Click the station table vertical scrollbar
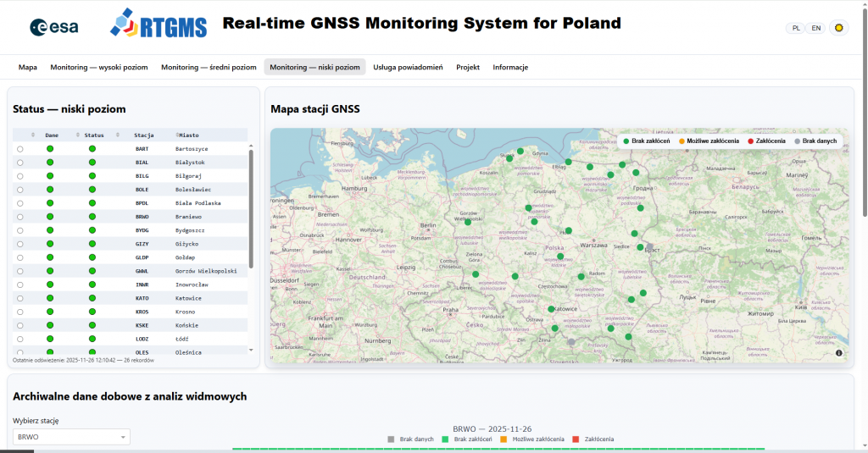This screenshot has height=453, width=868. click(x=250, y=207)
